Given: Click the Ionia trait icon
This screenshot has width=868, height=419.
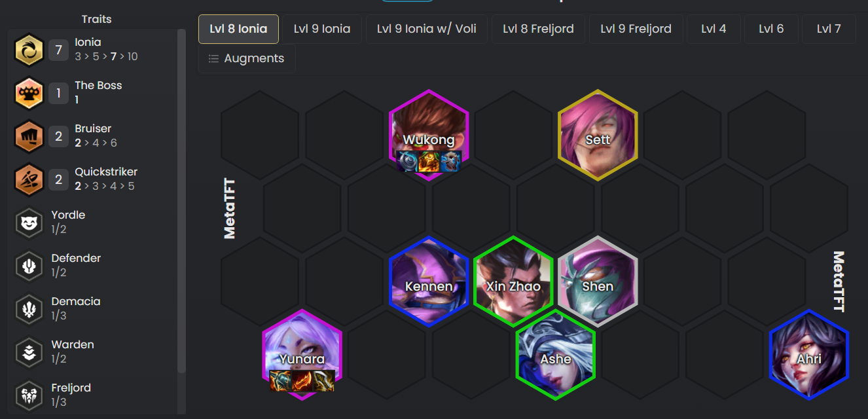Looking at the screenshot, I should tap(29, 50).
